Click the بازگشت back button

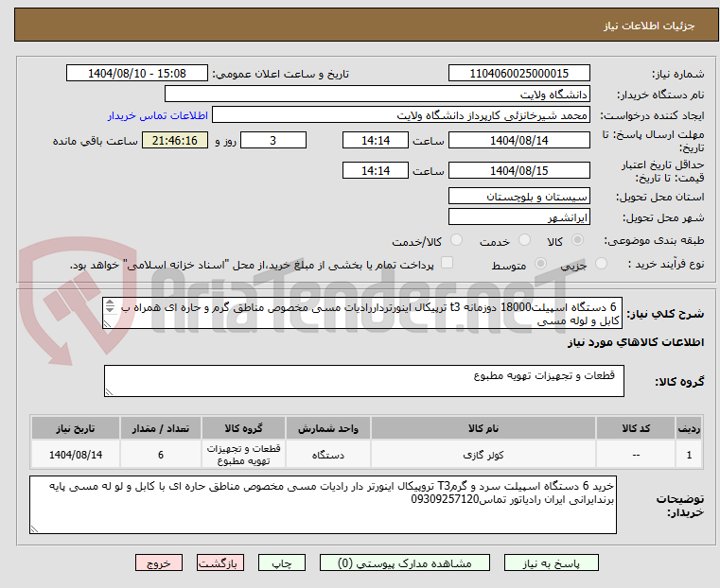(220, 562)
